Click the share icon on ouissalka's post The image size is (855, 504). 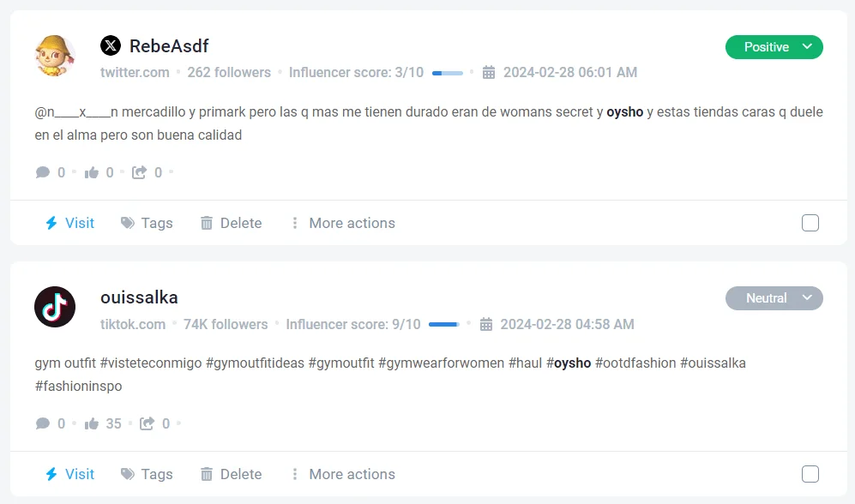click(x=148, y=423)
